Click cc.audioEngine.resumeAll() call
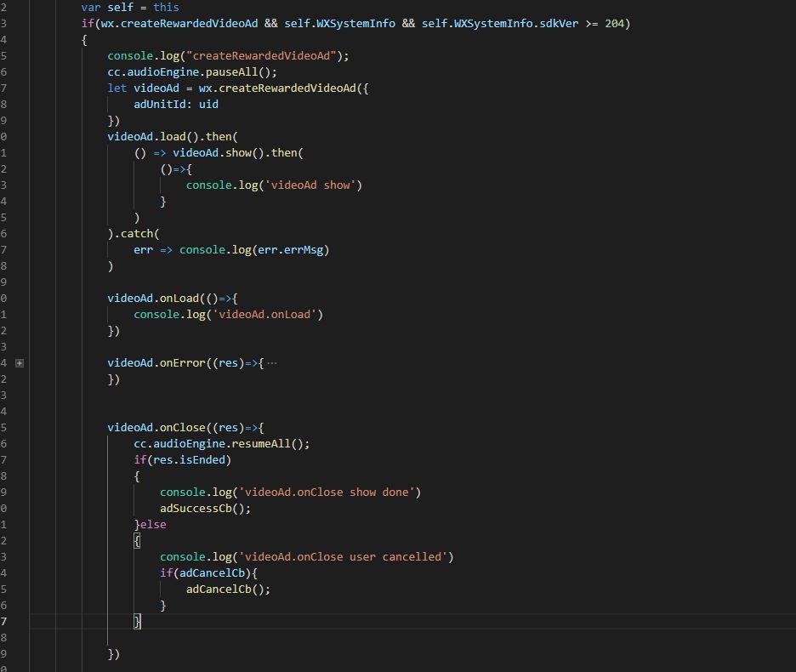 tap(222, 444)
